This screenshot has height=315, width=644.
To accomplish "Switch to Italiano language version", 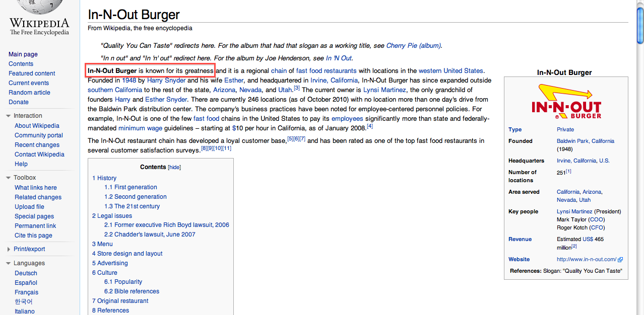I will (x=25, y=311).
